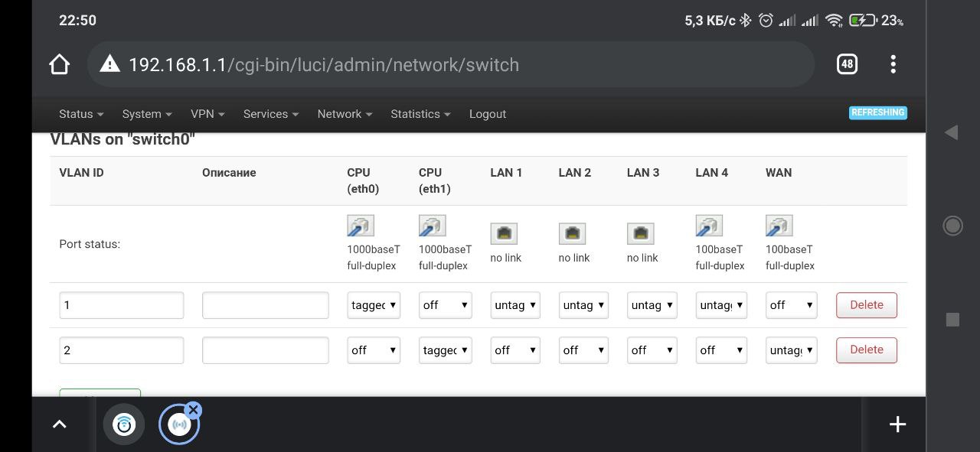
Task: Open the Statistics menu
Action: tap(420, 114)
